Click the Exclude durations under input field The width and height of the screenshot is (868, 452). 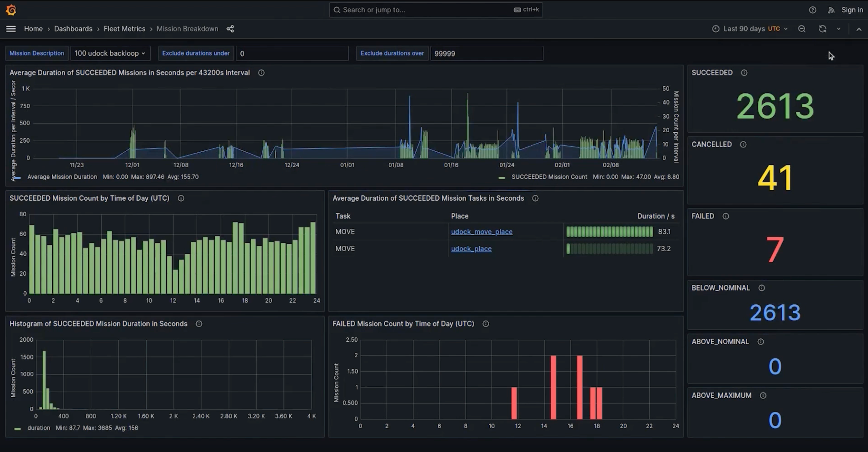pyautogui.click(x=292, y=53)
